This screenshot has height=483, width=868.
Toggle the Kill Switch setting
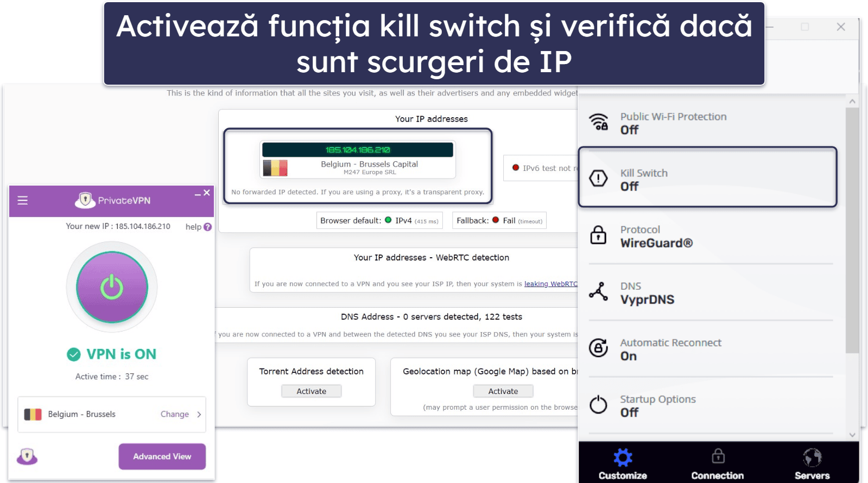point(707,177)
